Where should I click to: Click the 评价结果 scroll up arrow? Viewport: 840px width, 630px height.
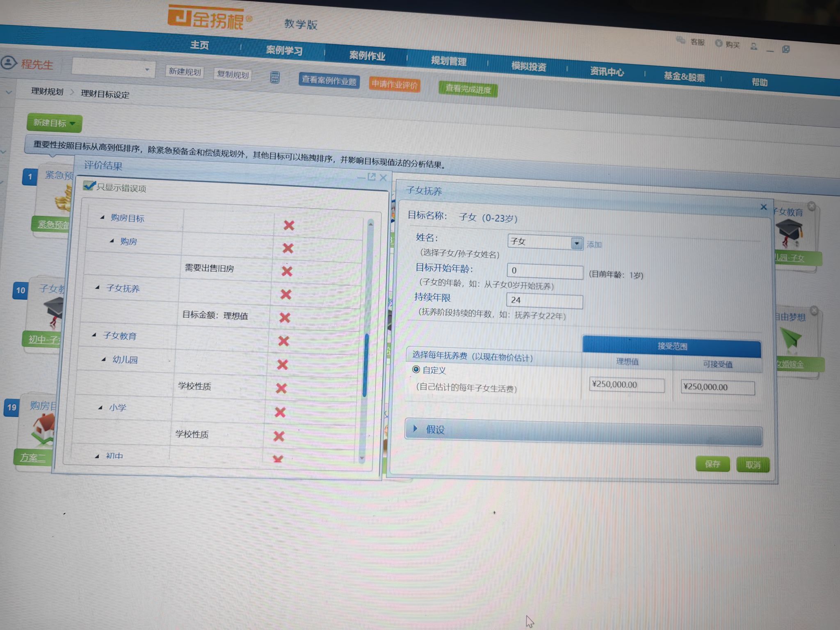[x=371, y=224]
